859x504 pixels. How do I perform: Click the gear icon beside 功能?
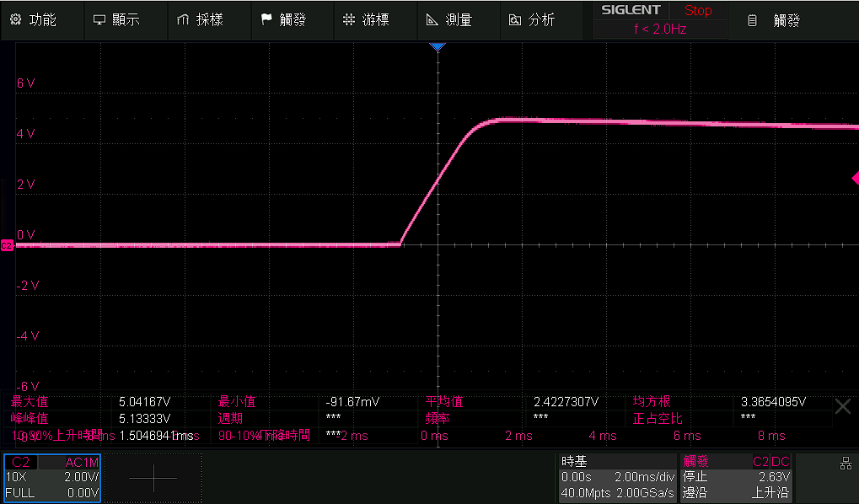click(x=16, y=19)
